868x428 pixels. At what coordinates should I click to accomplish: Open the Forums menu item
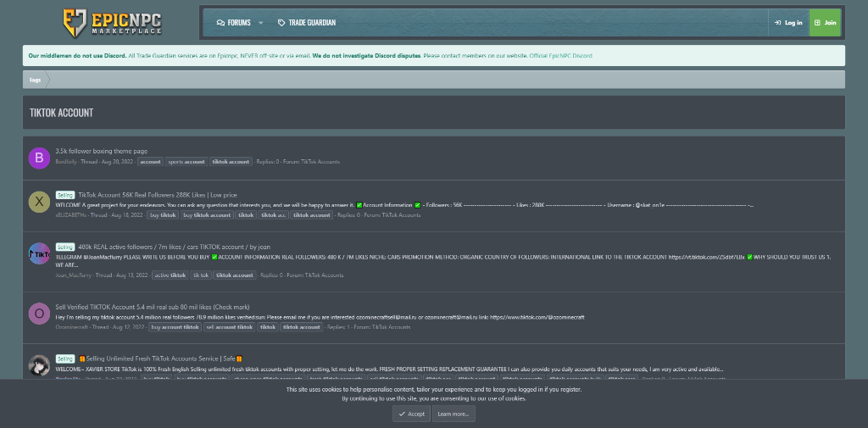point(234,23)
